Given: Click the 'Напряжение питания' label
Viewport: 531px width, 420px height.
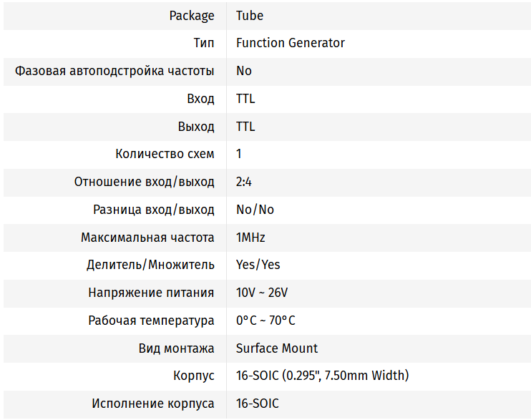Looking at the screenshot, I should pos(151,293).
